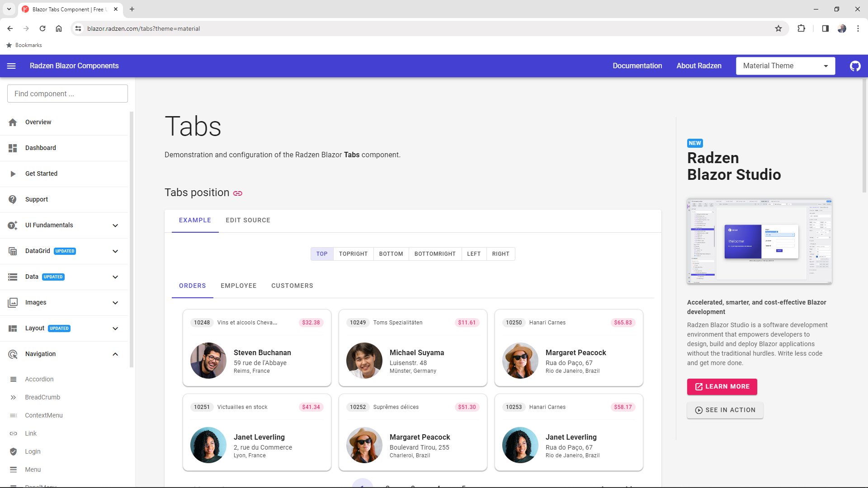This screenshot has height=488, width=868.
Task: Collapse the Navigation section
Action: point(115,354)
